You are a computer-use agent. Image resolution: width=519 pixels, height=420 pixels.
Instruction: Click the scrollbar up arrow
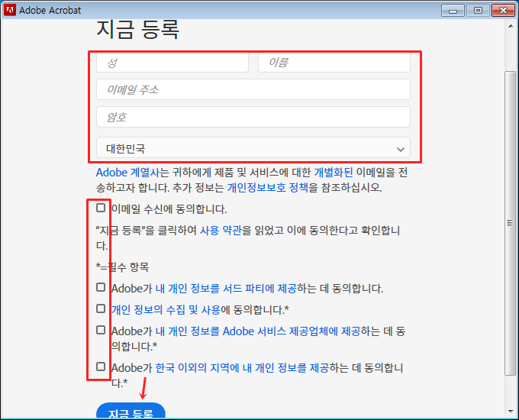click(511, 26)
